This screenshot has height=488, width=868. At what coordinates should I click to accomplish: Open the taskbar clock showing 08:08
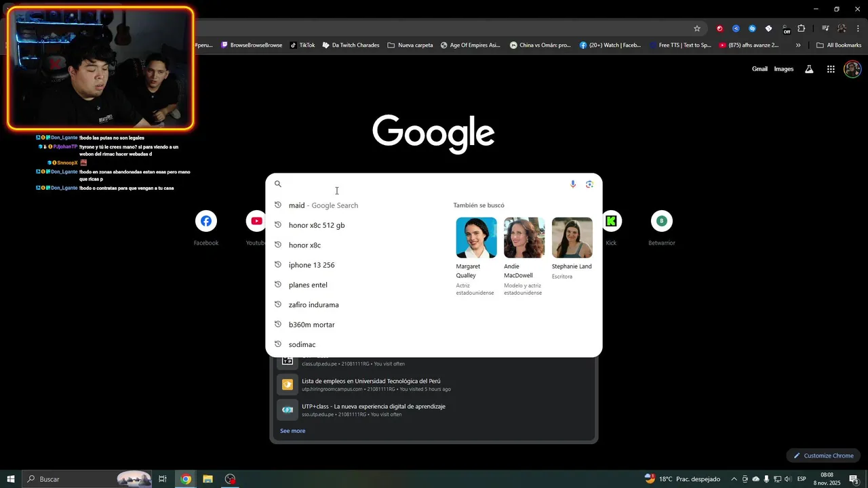coord(827,479)
